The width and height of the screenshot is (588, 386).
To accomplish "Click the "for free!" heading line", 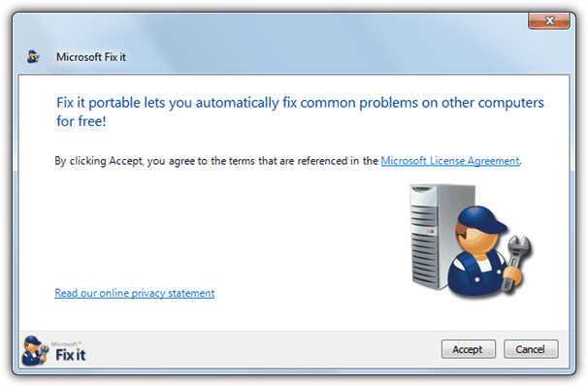I will tap(82, 121).
